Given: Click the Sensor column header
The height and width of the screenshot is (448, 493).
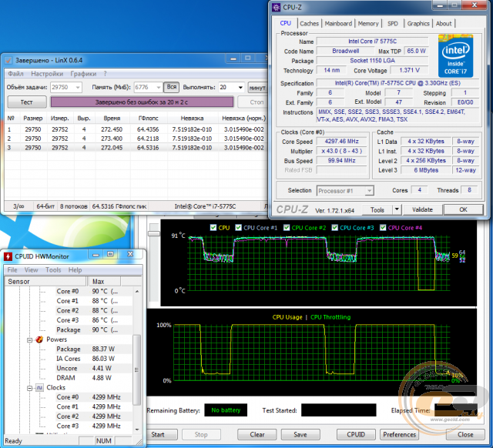Looking at the screenshot, I should click(45, 281).
